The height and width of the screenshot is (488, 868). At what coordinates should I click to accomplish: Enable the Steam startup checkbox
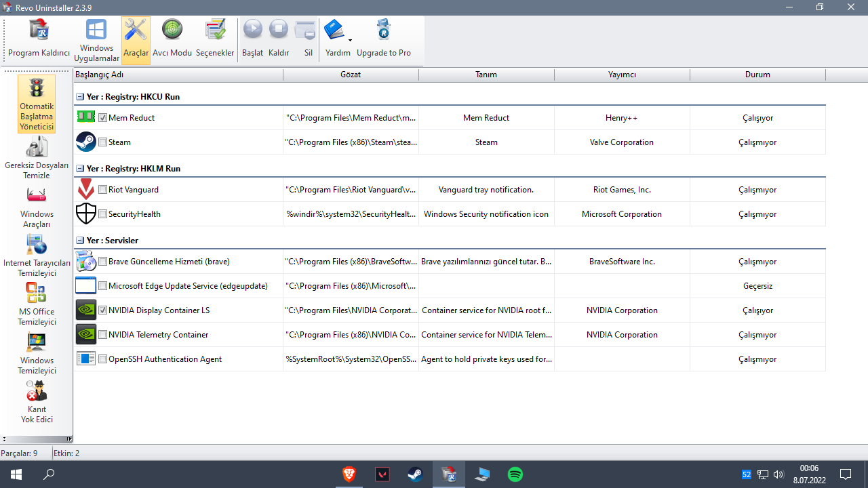[x=102, y=142]
